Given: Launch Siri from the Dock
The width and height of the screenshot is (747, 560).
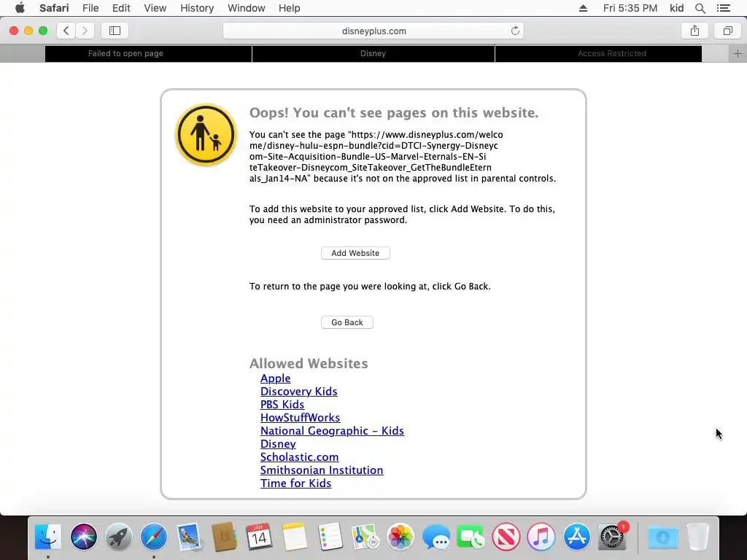Looking at the screenshot, I should tap(84, 537).
